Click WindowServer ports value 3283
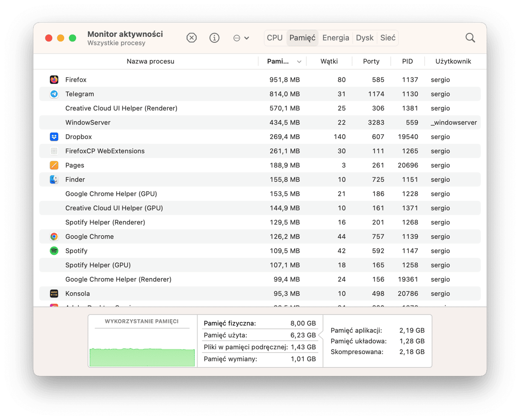Screen dimensions: 520x420 coord(376,122)
